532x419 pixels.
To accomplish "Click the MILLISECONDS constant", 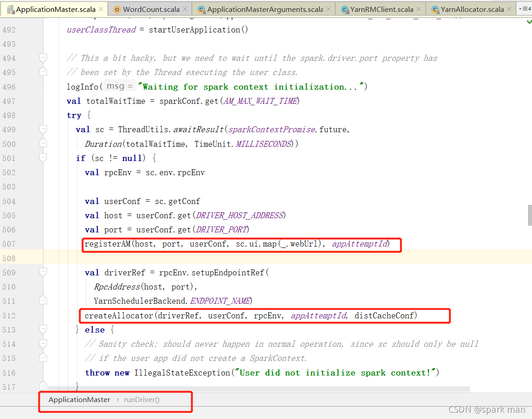I will pos(263,144).
